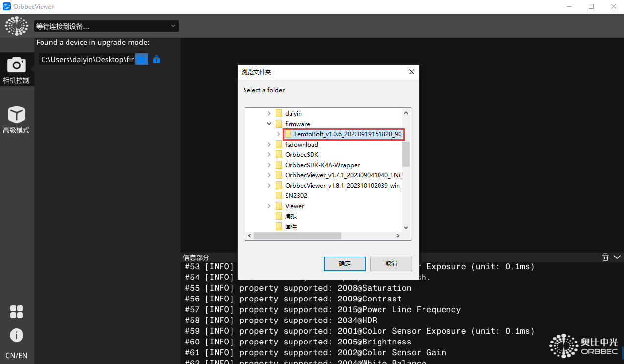Collapse the 信息部分 log panel chevron
Screen dimensions: 624x364
(x=616, y=257)
